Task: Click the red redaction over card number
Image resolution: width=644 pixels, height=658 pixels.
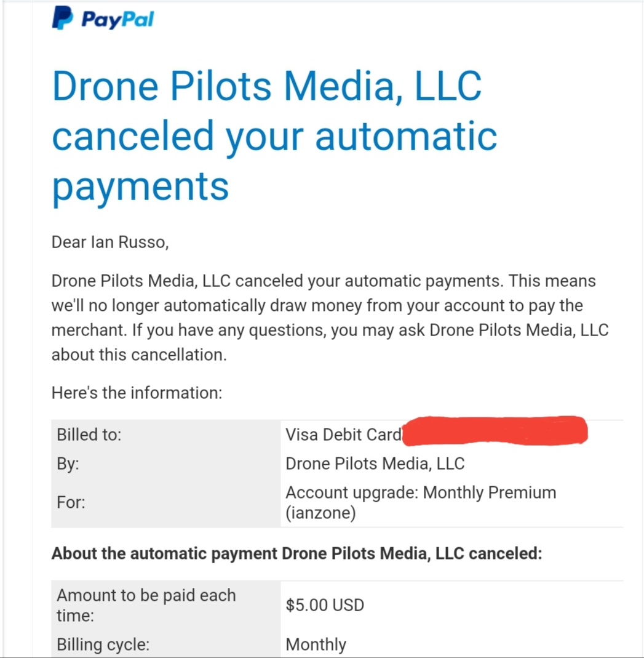Action: coord(495,430)
